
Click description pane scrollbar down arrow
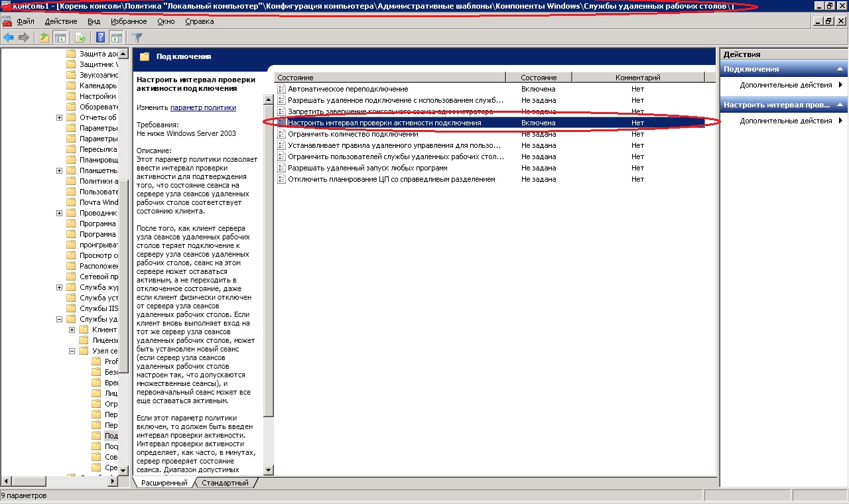coord(269,470)
